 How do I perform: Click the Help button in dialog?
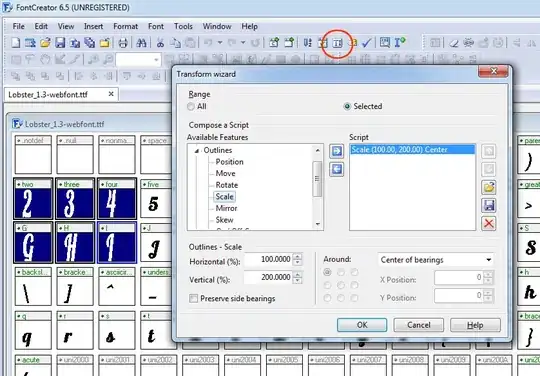(x=475, y=325)
